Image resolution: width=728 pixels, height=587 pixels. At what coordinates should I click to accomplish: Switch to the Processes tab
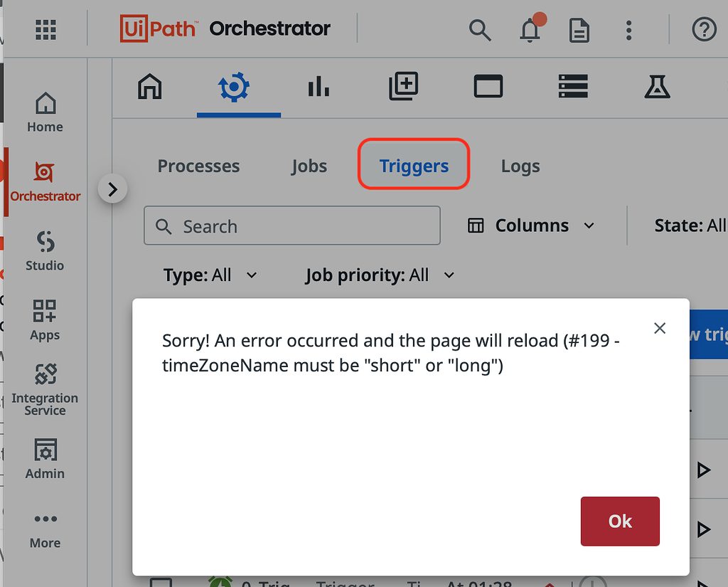point(199,166)
